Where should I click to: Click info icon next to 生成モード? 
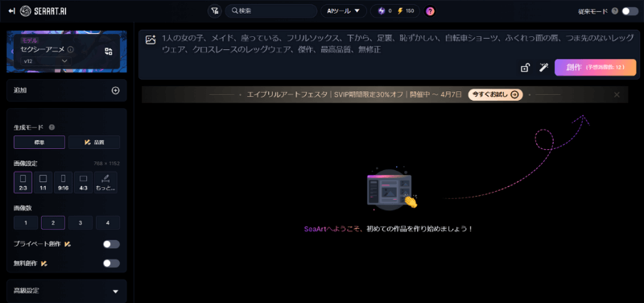pos(52,127)
